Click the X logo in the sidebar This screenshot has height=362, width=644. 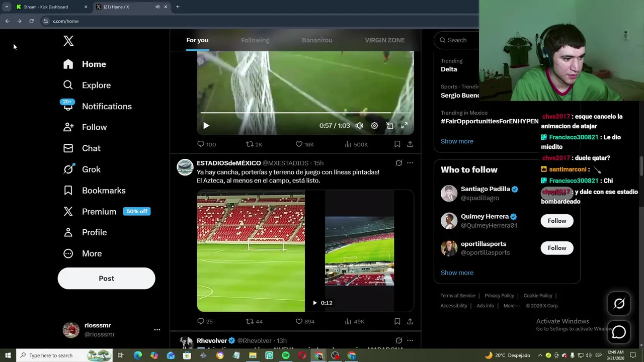[68, 41]
